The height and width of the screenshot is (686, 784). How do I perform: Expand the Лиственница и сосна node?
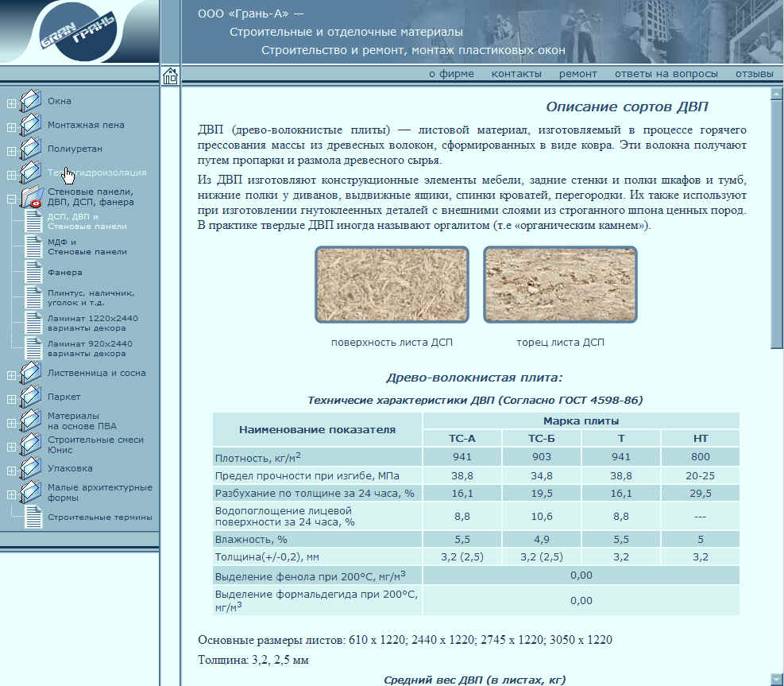click(11, 375)
